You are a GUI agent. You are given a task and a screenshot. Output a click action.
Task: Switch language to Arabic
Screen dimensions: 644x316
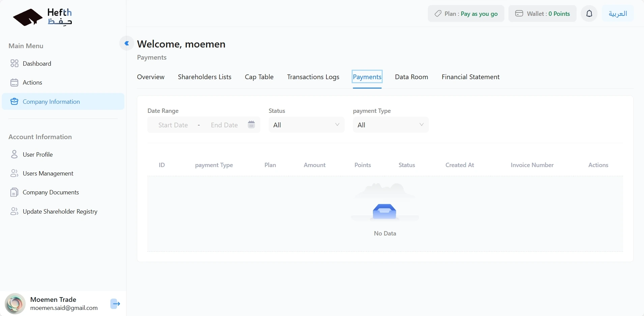click(x=618, y=14)
